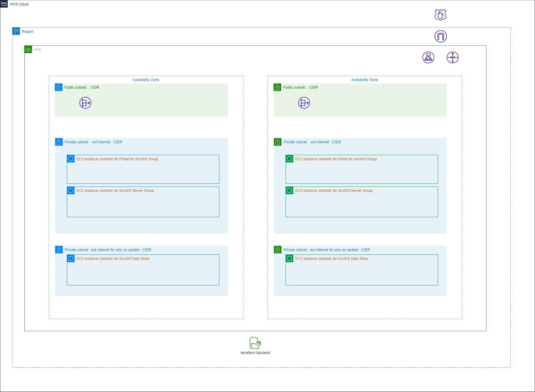This screenshot has width=535, height=392.
Task: Click green lock icon of right 'out internet' private subnet
Action: [x=278, y=142]
